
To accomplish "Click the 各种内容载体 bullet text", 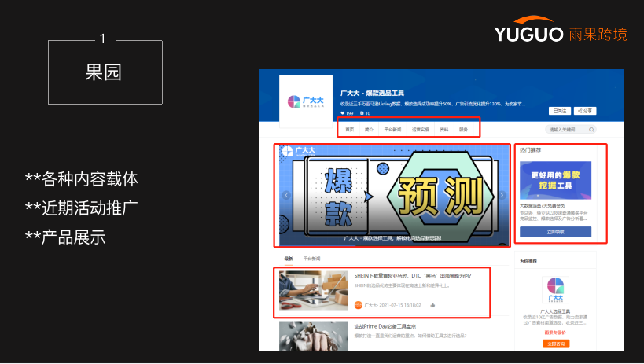I will point(81,179).
